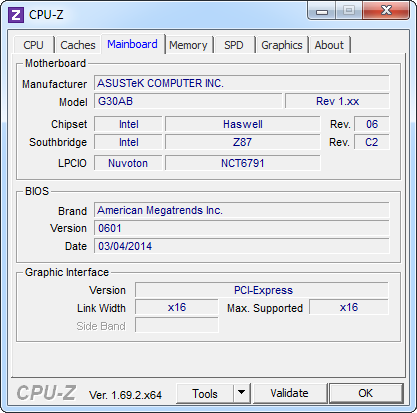Click the NCT6791 LPCIO model field
The width and height of the screenshot is (417, 413).
(243, 163)
